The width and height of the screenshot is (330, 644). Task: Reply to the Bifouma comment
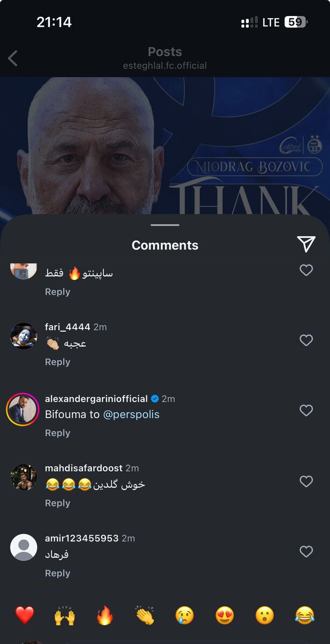[58, 433]
